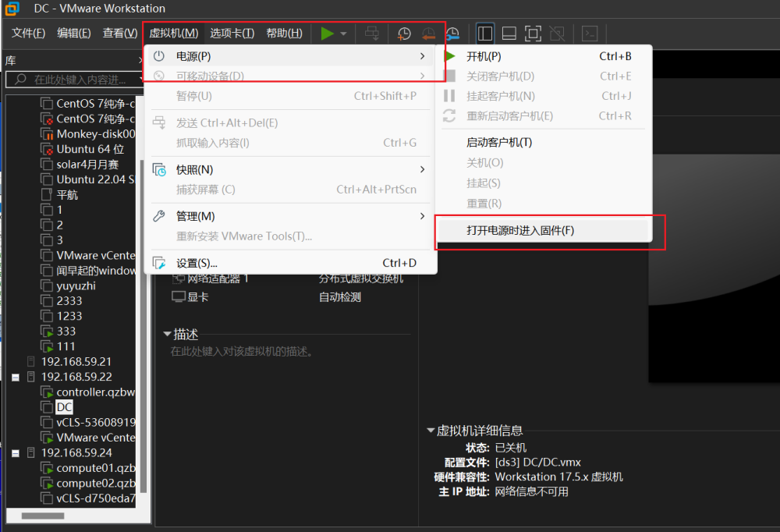The height and width of the screenshot is (532, 780).
Task: Click the take snapshot clock icon
Action: pyautogui.click(x=404, y=34)
